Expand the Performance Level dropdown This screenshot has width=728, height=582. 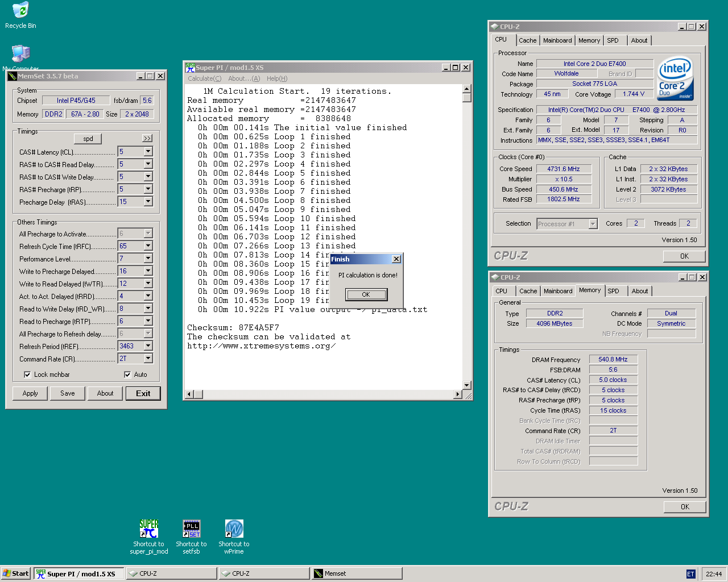[148, 259]
